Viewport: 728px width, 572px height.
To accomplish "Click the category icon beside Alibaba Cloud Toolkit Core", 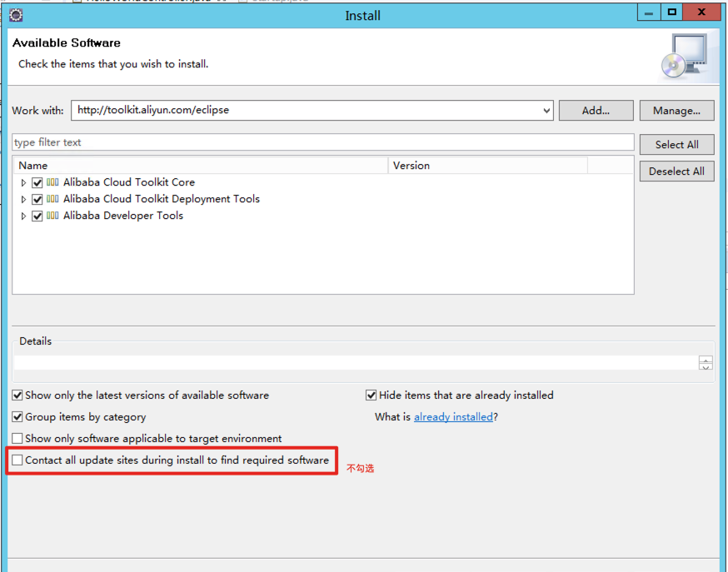I will point(52,182).
